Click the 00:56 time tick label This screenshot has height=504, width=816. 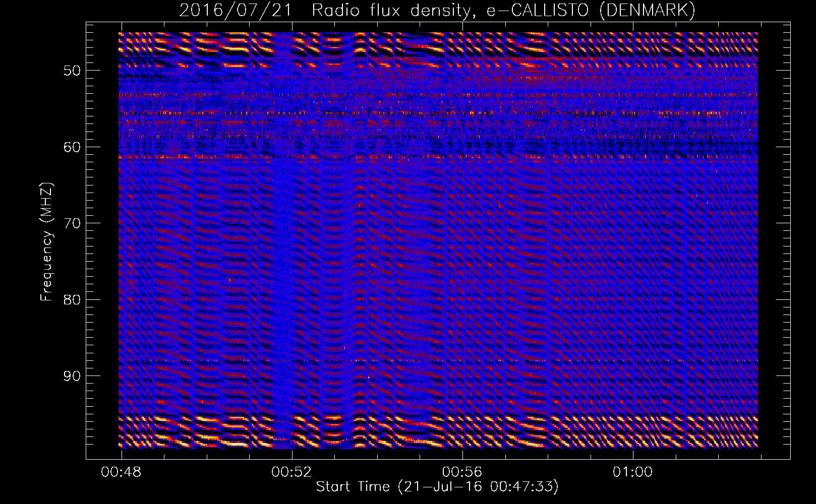462,472
